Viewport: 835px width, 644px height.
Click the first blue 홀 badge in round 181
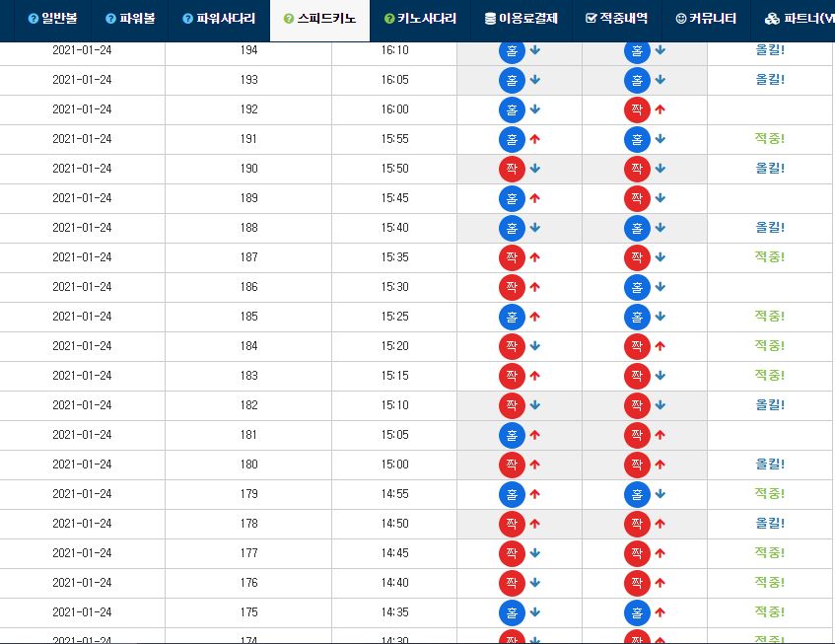512,436
